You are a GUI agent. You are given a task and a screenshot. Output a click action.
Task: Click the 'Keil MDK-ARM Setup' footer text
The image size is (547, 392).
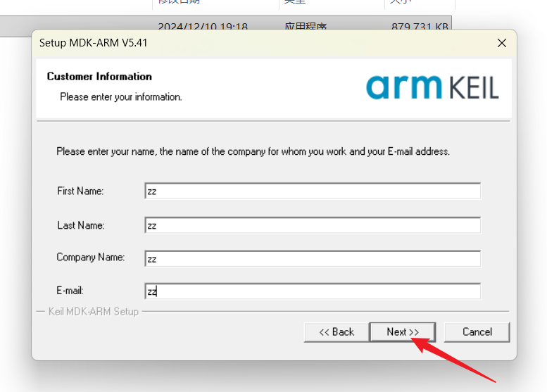94,312
